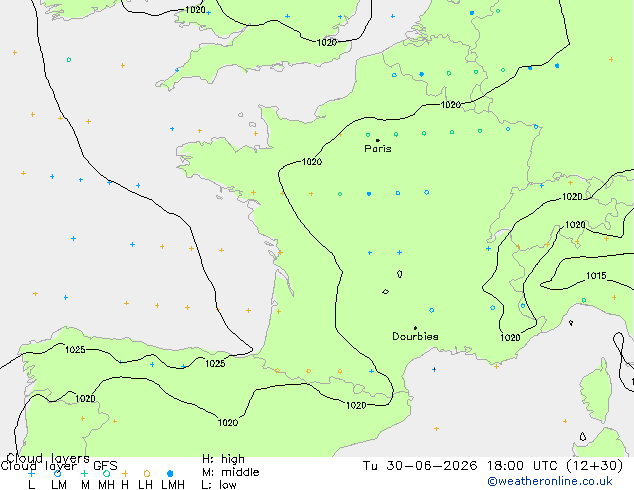Screen dimensions: 634x490
Task: Click the 'LMH' legend label
Action: click(173, 485)
